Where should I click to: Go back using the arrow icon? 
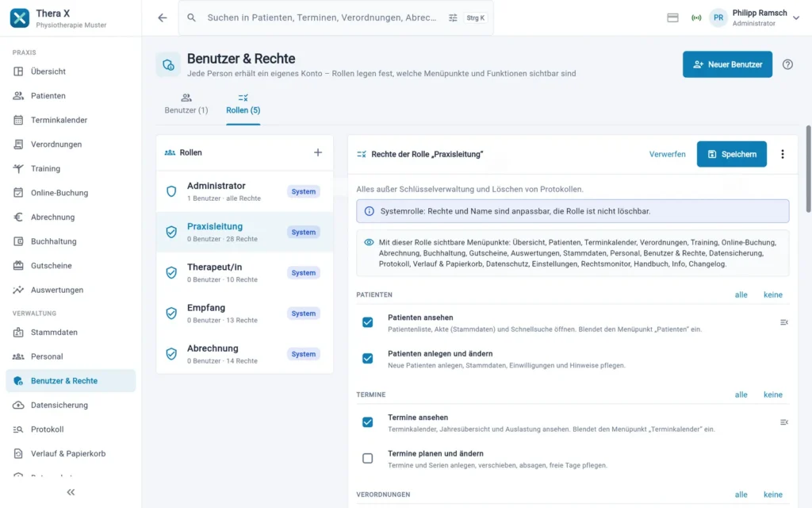pyautogui.click(x=163, y=17)
